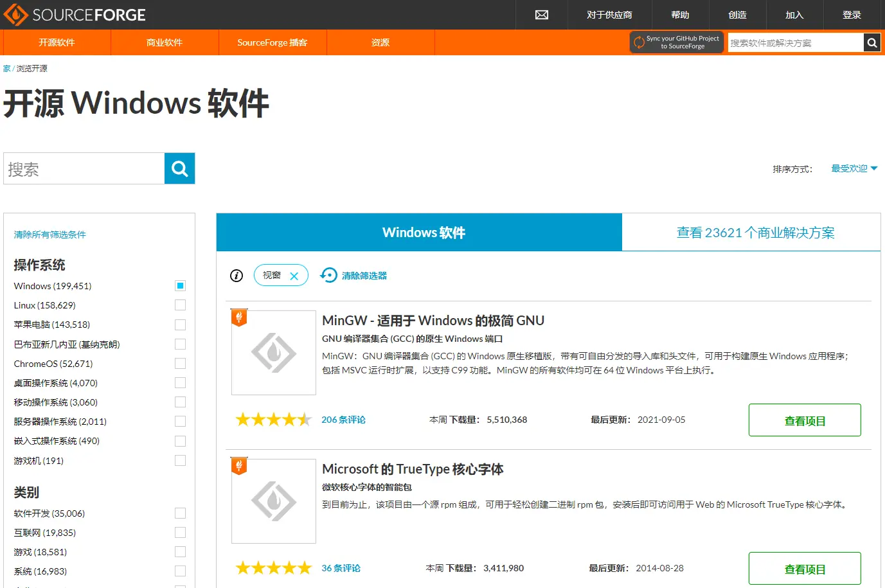Click the MinGW five-star rating bar
The image size is (885, 588).
tap(273, 420)
